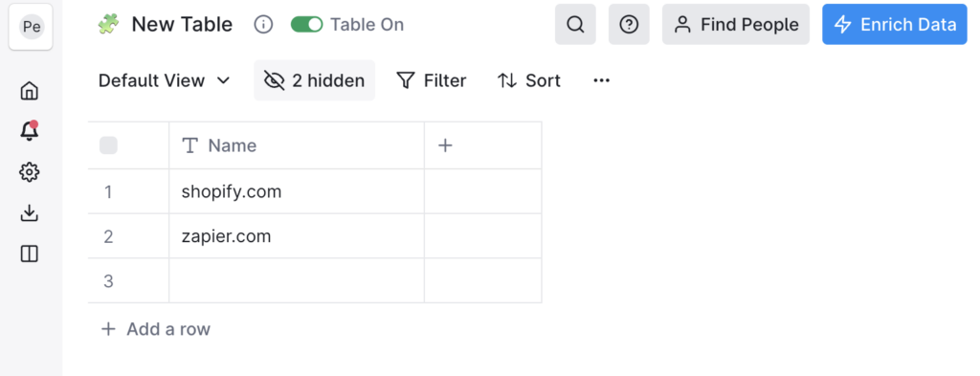Viewport: 980px width, 376px height.
Task: Expand the Default View dropdown
Action: tap(165, 80)
